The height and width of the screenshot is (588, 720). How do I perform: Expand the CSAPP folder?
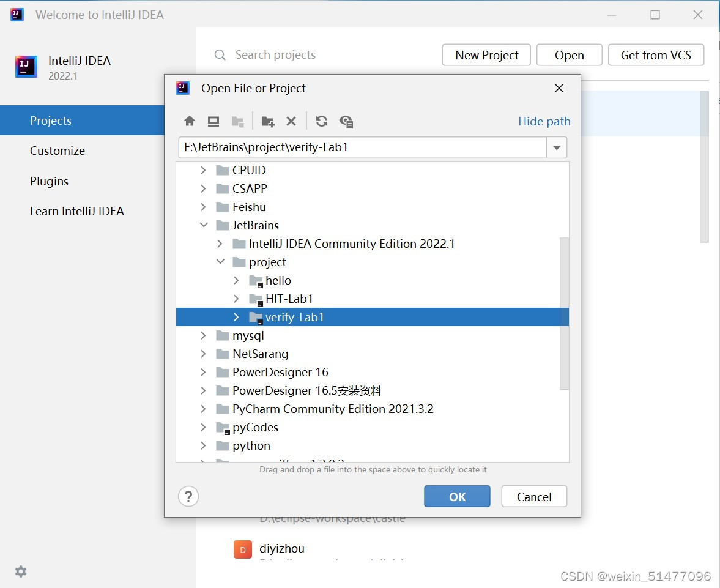203,188
